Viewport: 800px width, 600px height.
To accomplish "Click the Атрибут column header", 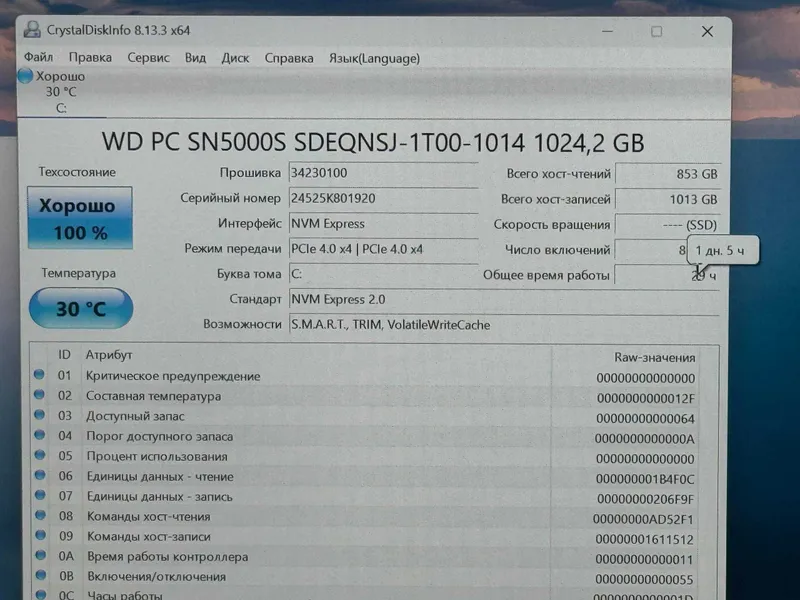I will pyautogui.click(x=109, y=355).
